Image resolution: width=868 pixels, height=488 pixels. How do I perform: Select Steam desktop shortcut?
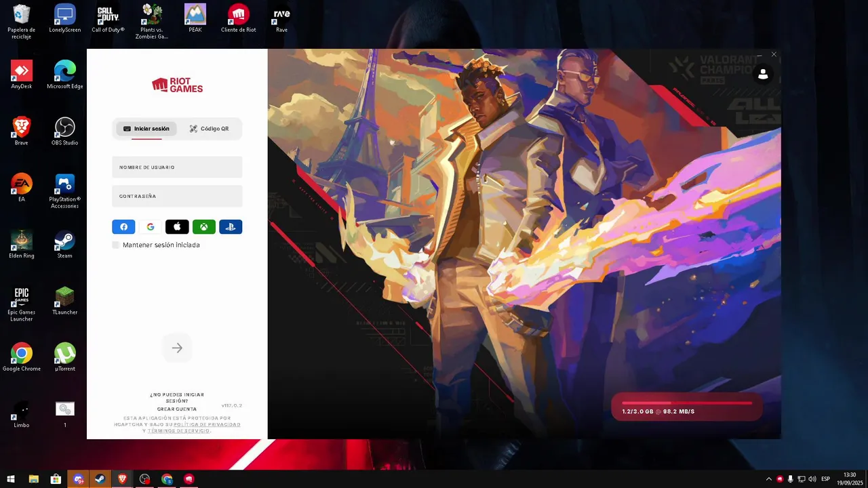pyautogui.click(x=65, y=244)
